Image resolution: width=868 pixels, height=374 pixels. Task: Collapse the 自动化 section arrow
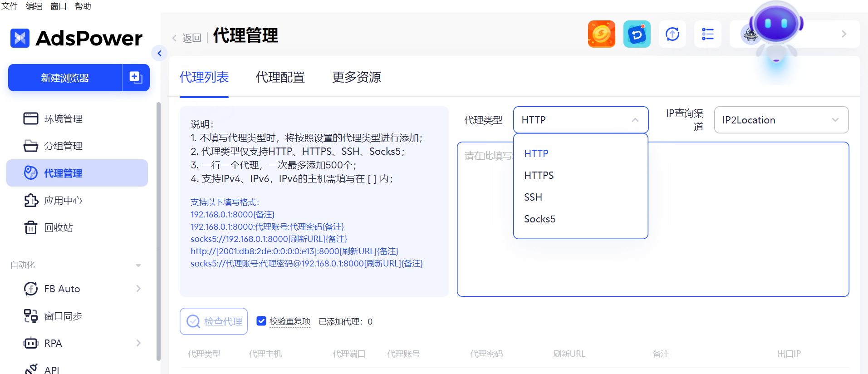(138, 265)
